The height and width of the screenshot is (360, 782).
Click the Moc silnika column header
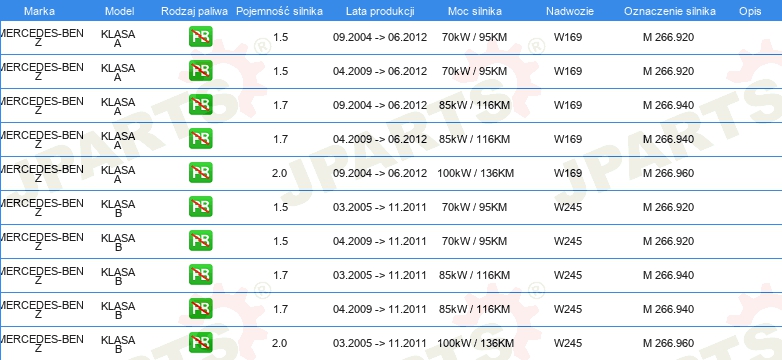tap(475, 11)
